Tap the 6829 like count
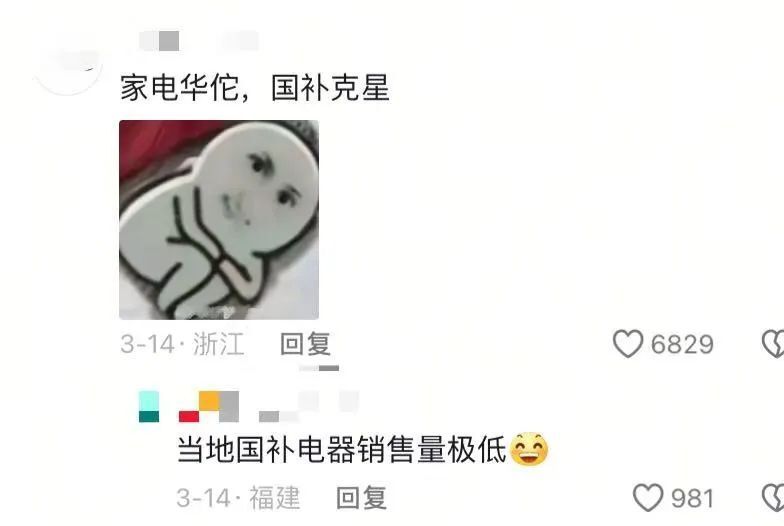Viewport: 784px width, 526px height. 682,344
